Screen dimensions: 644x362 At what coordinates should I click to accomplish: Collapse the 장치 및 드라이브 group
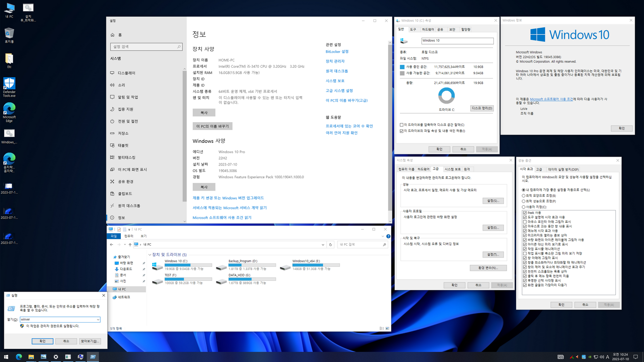coord(150,254)
